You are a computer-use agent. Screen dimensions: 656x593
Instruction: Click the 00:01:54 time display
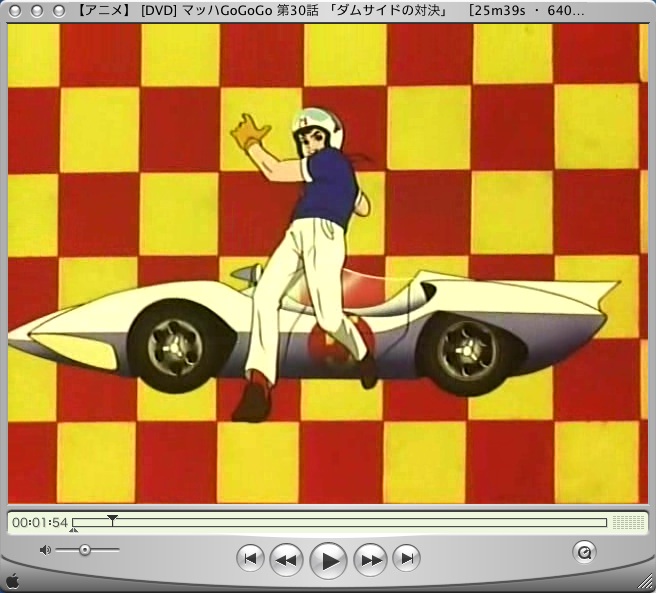(x=40, y=523)
